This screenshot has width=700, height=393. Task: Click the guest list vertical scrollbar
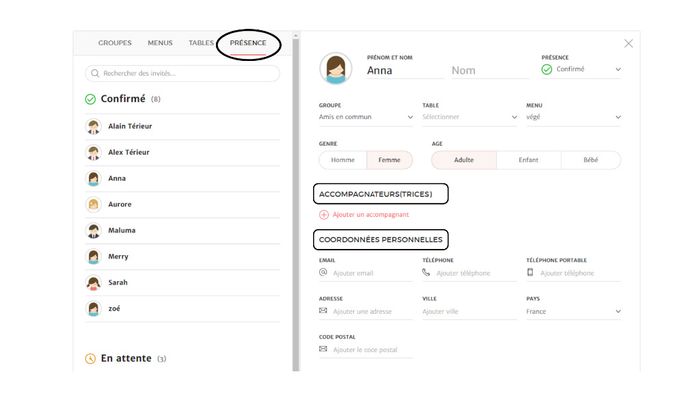(x=296, y=203)
